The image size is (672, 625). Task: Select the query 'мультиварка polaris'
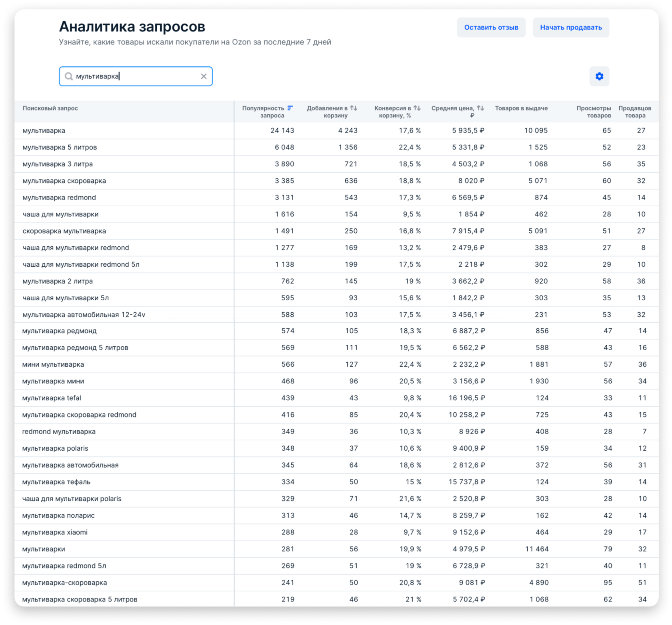pyautogui.click(x=55, y=448)
